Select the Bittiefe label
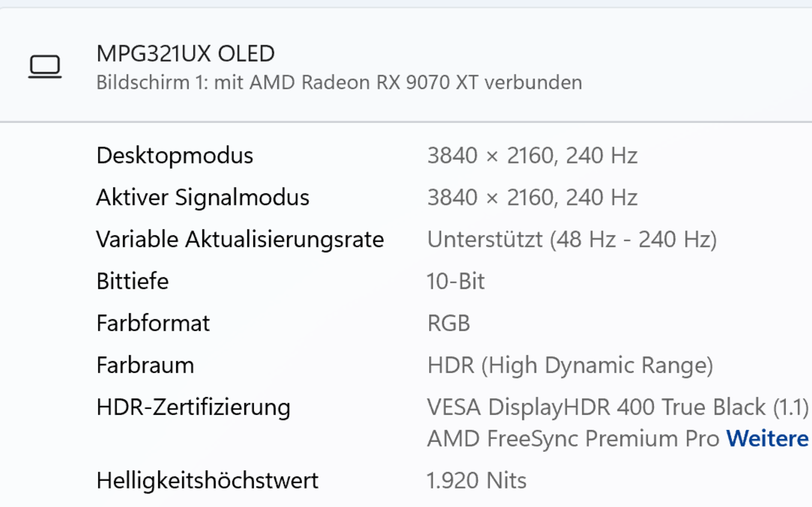 click(132, 281)
